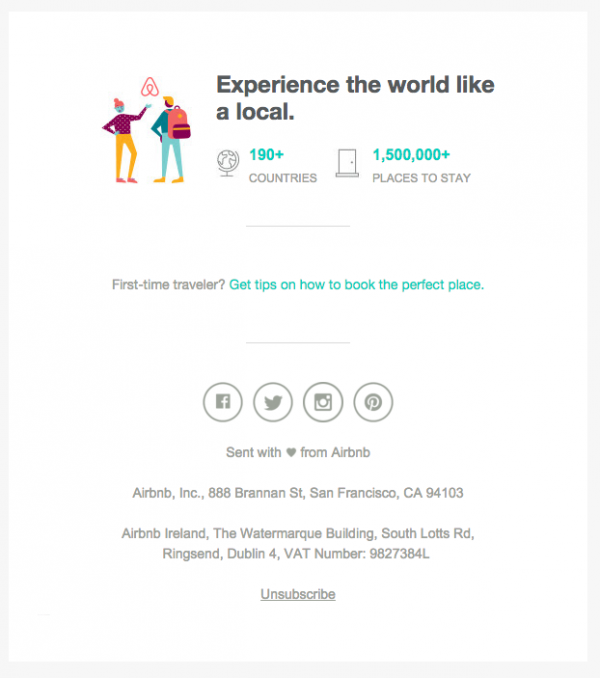Open the Instagram camera icon
Screen dimensions: 600x678
323,402
